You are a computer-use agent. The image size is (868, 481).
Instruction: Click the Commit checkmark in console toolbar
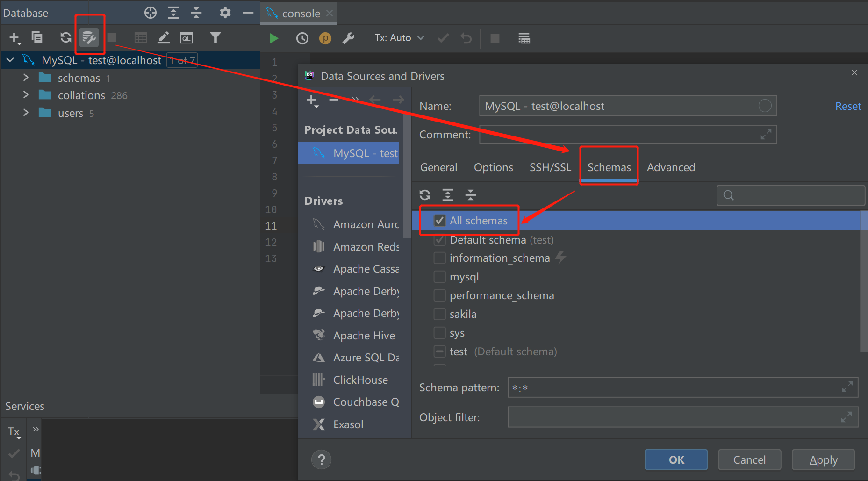click(443, 38)
